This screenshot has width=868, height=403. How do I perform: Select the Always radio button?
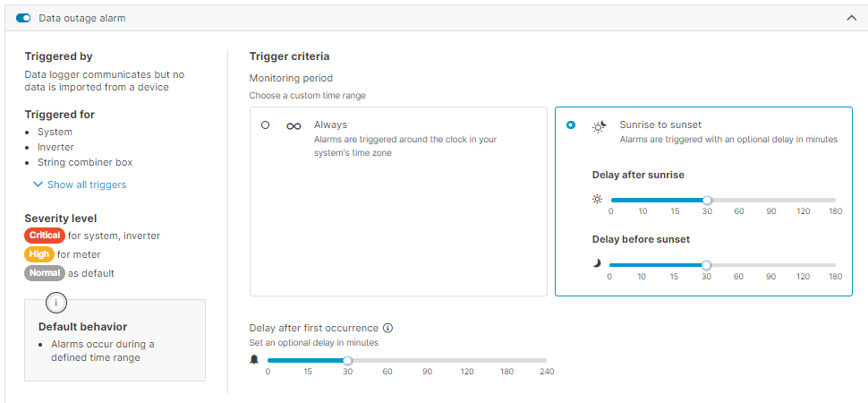tap(265, 125)
